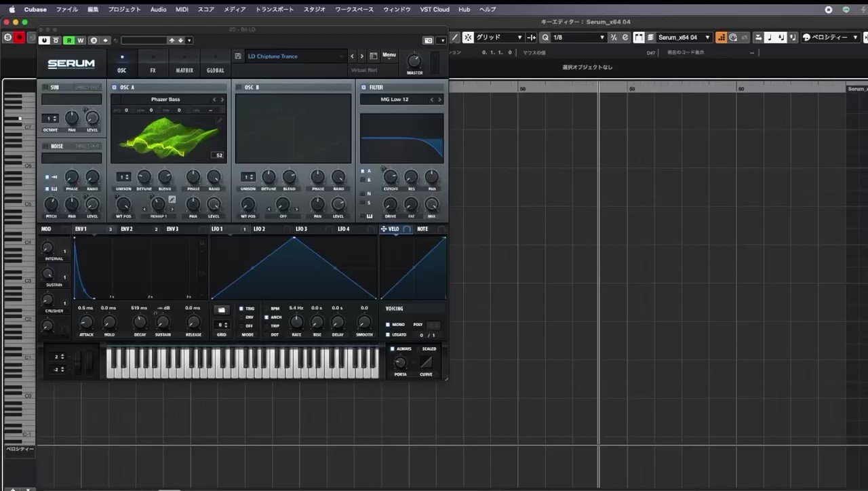Toggle the LFO TRIG mode checkbox
Viewport: 868px width, 491px height.
coord(241,309)
